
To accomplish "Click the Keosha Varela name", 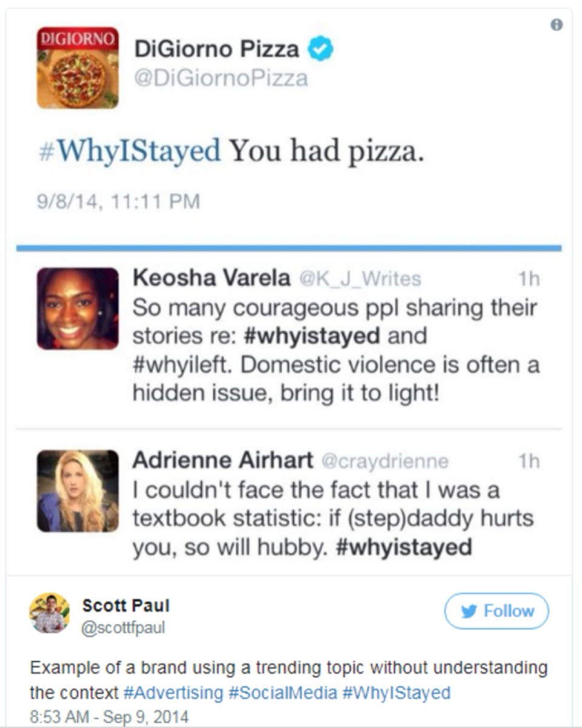I will click(211, 278).
